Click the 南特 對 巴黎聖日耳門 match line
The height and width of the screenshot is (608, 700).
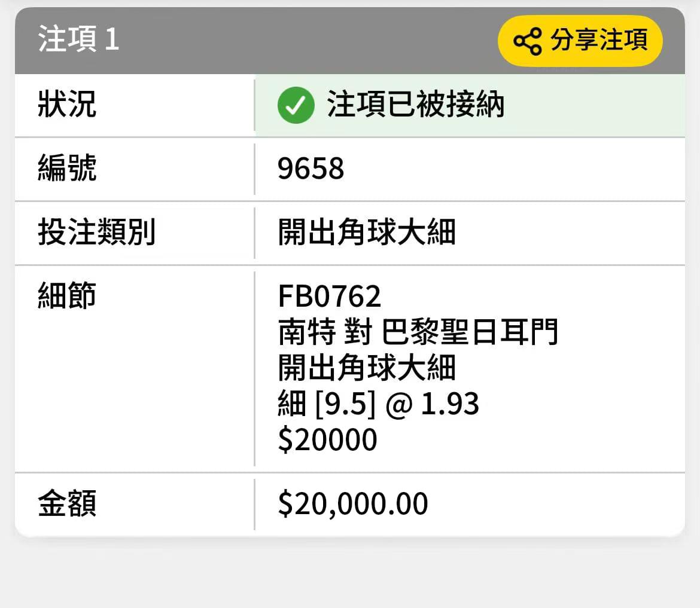tap(418, 332)
